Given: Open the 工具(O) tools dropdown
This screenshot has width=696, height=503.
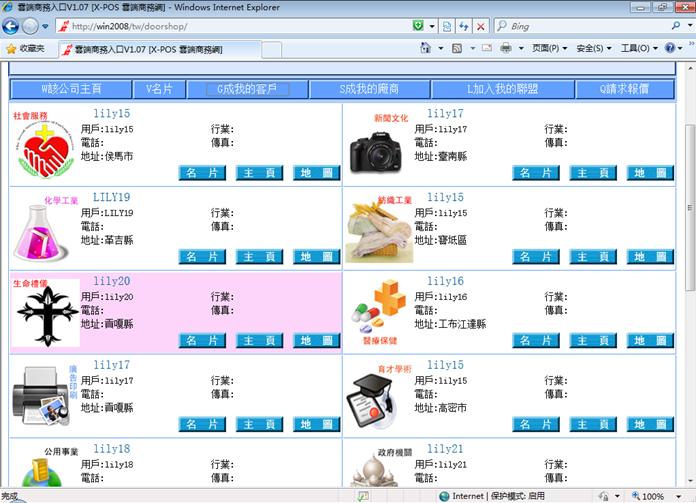Looking at the screenshot, I should click(639, 48).
